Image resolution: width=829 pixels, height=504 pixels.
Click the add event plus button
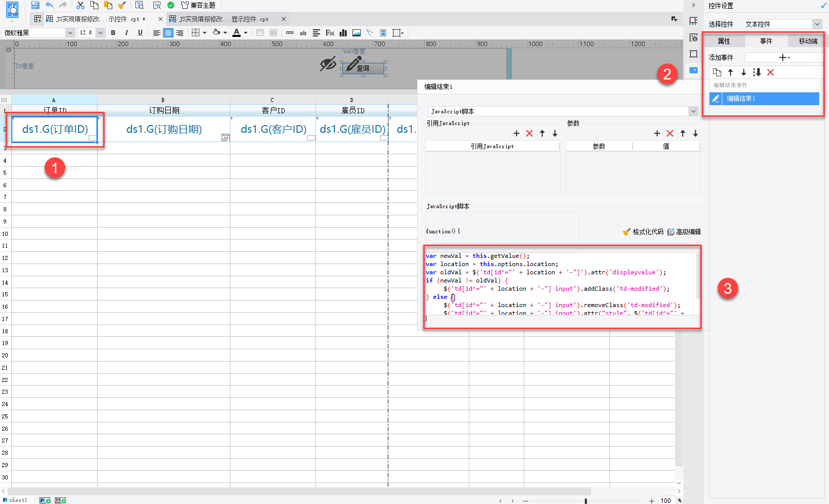pyautogui.click(x=784, y=57)
